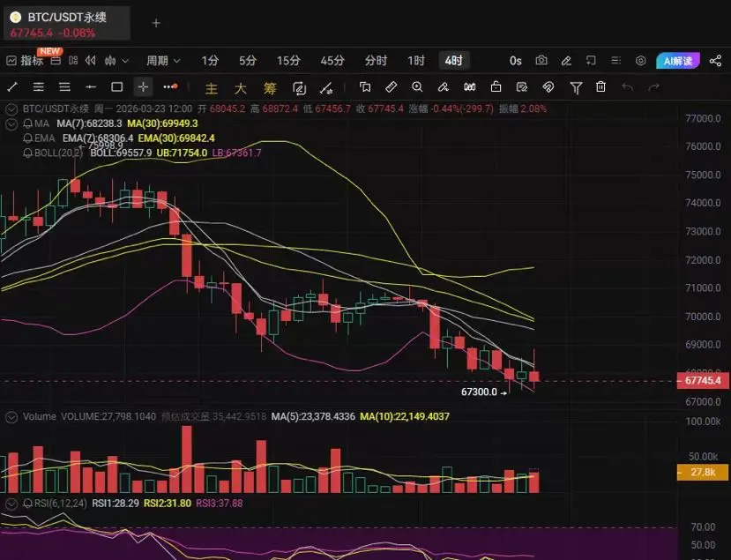The height and width of the screenshot is (560, 731).
Task: Toggle the MA alert bell icon
Action: pos(28,124)
